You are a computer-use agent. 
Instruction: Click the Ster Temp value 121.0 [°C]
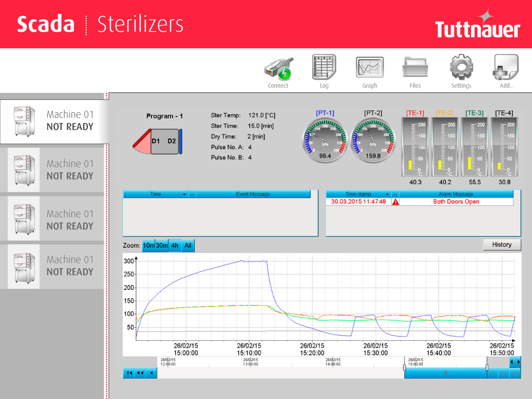pos(262,115)
